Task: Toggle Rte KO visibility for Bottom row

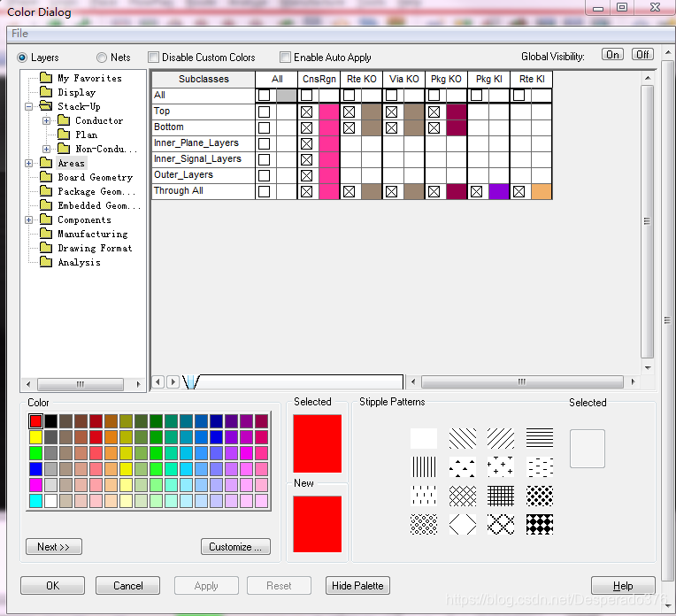Action: (x=350, y=128)
